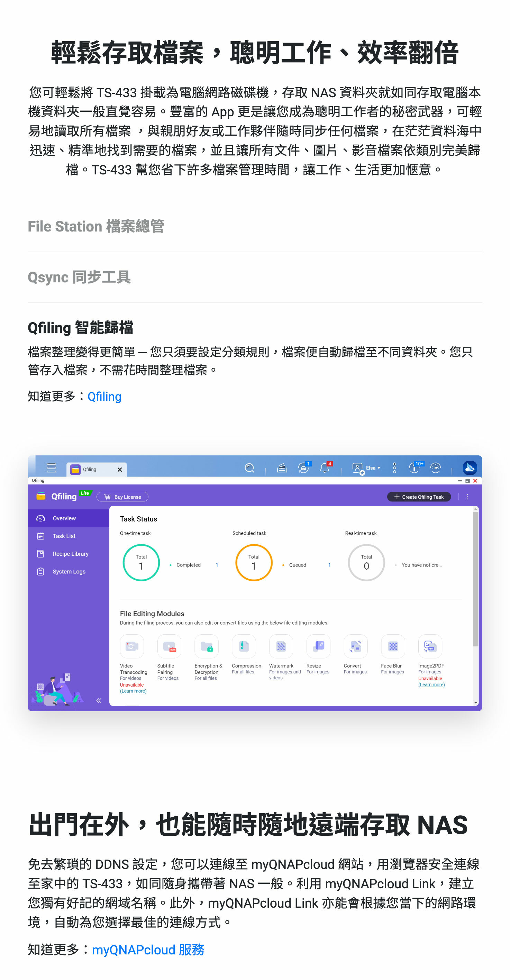
Task: Open the notifications bell icon
Action: 325,468
